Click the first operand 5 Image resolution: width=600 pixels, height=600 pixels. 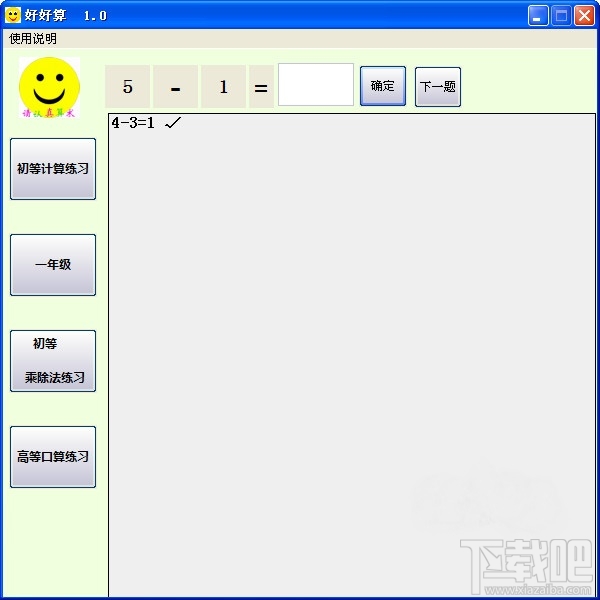127,86
